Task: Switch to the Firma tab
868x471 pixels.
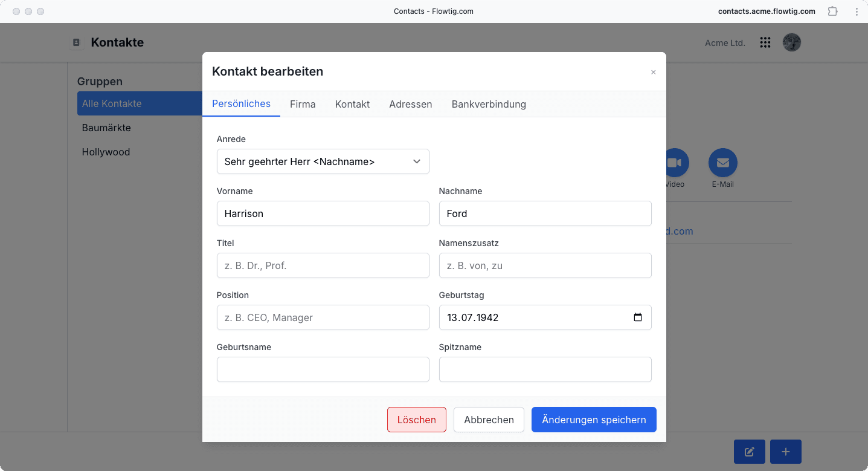Action: (303, 104)
